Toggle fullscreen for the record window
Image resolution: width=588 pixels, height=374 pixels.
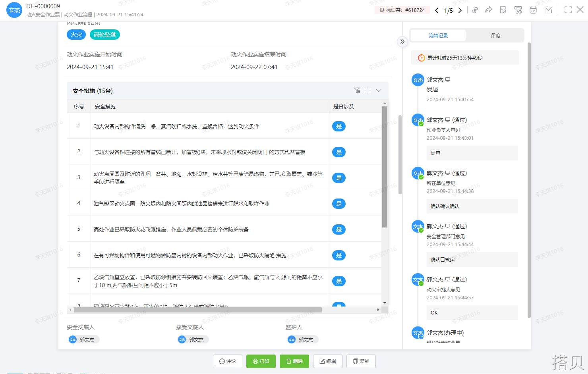coord(568,10)
